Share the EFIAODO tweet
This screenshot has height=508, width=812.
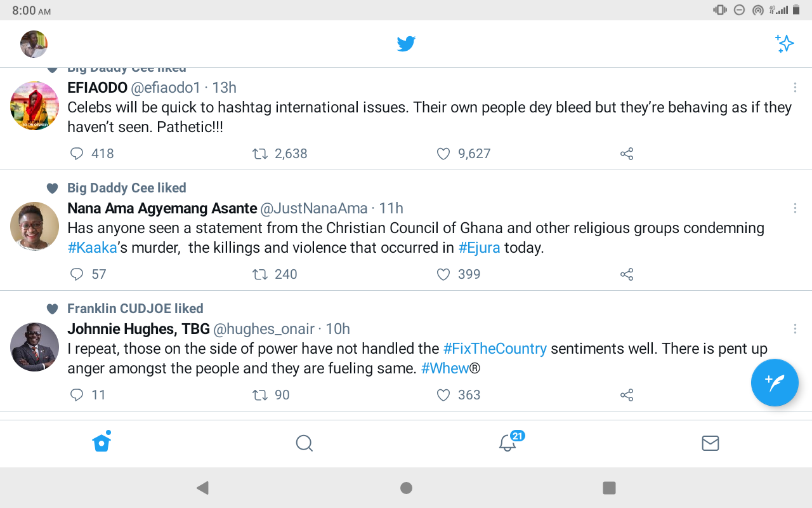click(x=627, y=154)
